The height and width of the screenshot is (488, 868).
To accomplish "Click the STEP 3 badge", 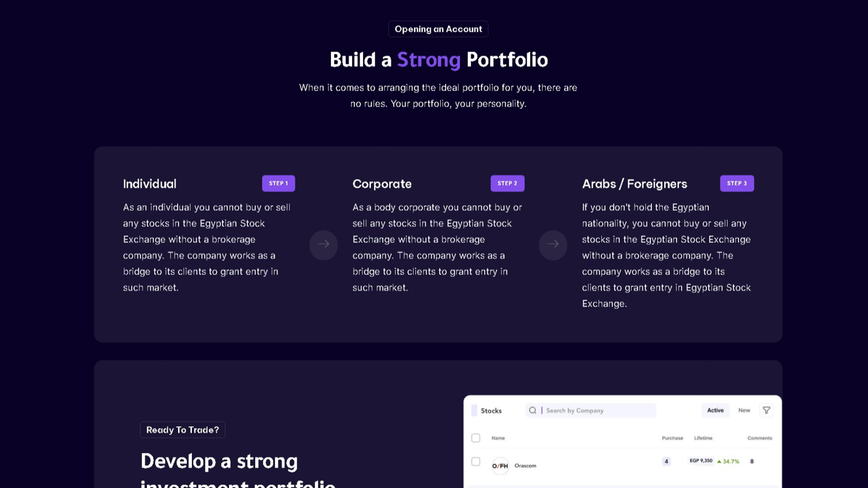I will coord(737,183).
